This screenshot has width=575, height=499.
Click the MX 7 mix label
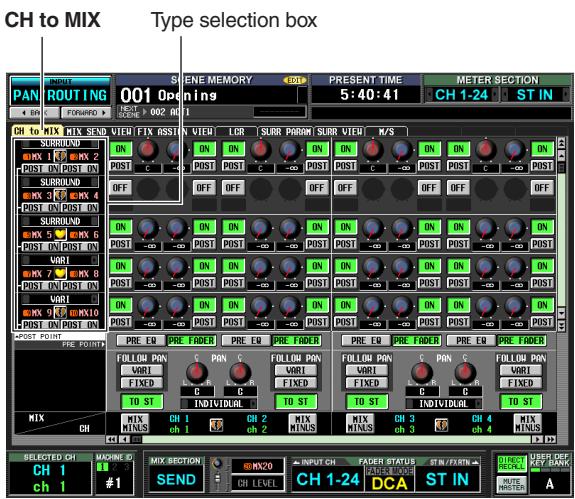point(37,274)
